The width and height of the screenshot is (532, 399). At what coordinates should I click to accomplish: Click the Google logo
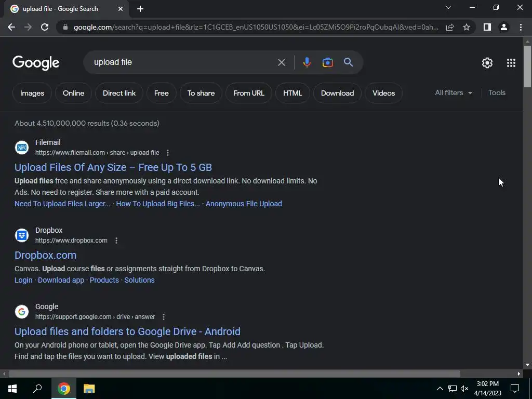(x=36, y=63)
